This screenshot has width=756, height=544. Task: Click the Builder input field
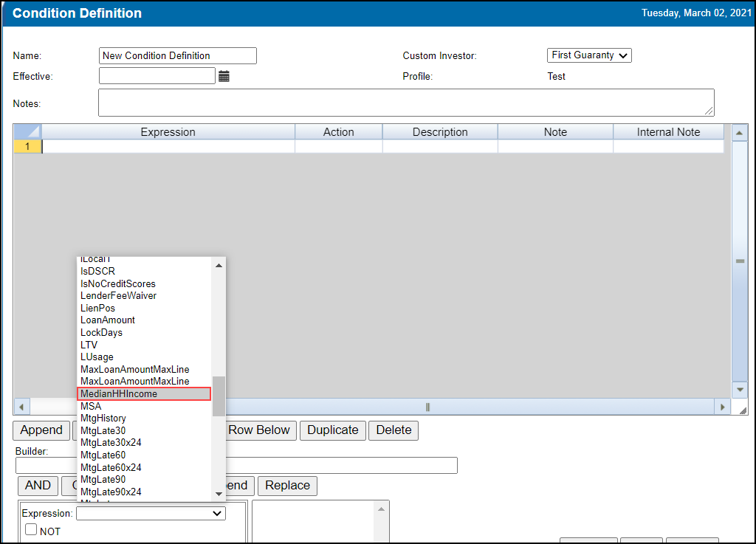pos(236,466)
